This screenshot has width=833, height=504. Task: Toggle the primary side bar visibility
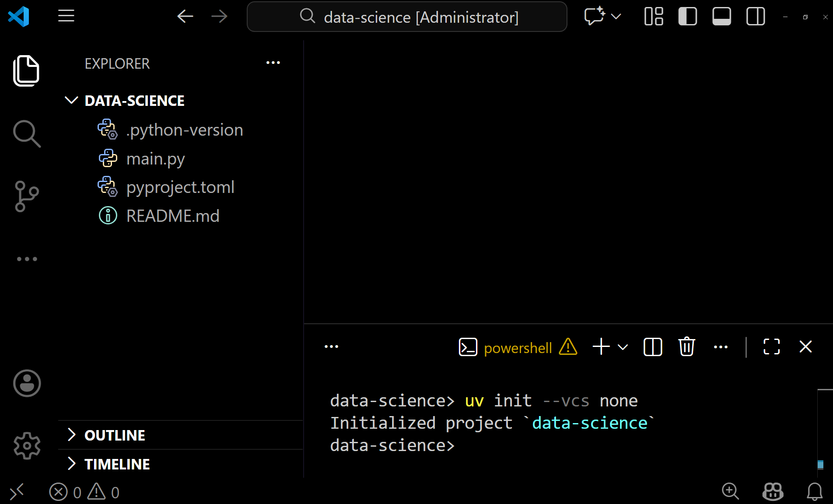[x=687, y=17]
